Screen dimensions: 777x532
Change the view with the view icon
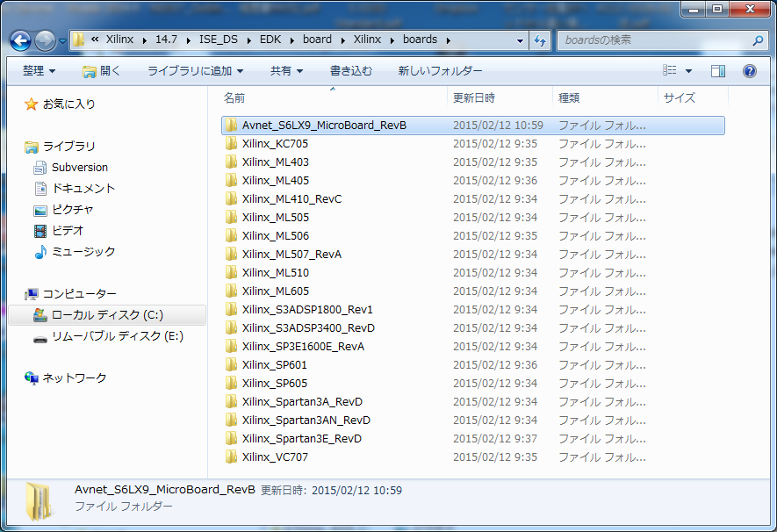pyautogui.click(x=670, y=71)
